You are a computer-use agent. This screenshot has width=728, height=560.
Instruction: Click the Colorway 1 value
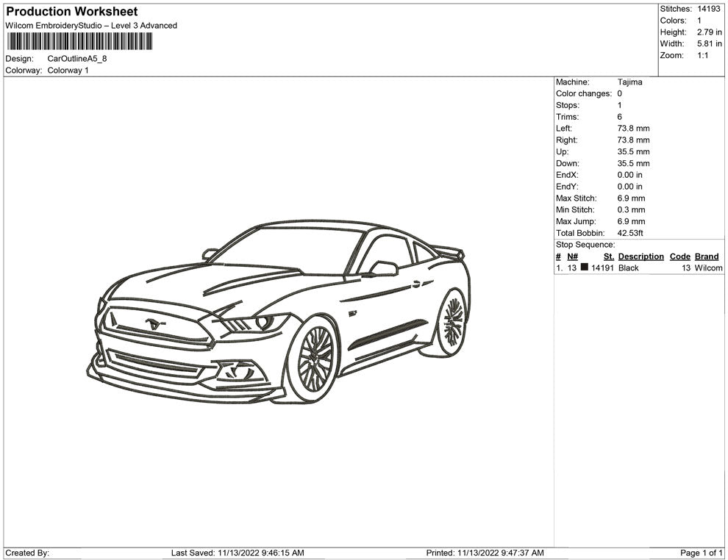(68, 71)
